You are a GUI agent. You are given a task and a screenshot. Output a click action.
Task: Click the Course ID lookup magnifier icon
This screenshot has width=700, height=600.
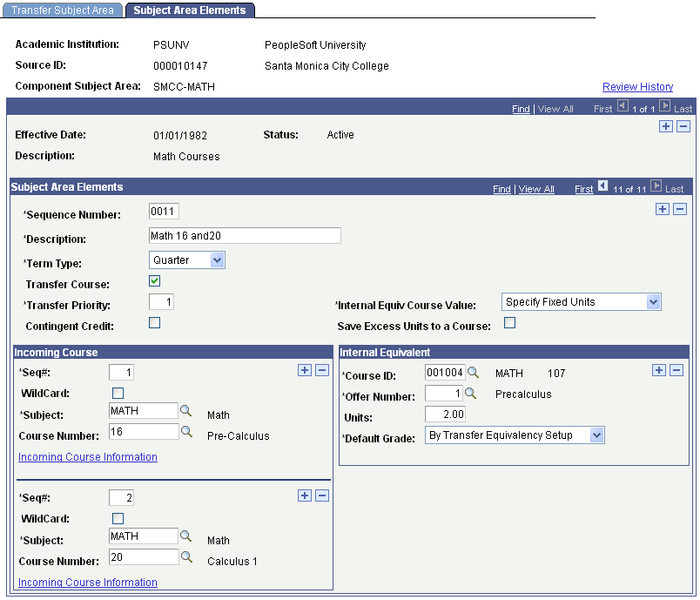[x=473, y=373]
